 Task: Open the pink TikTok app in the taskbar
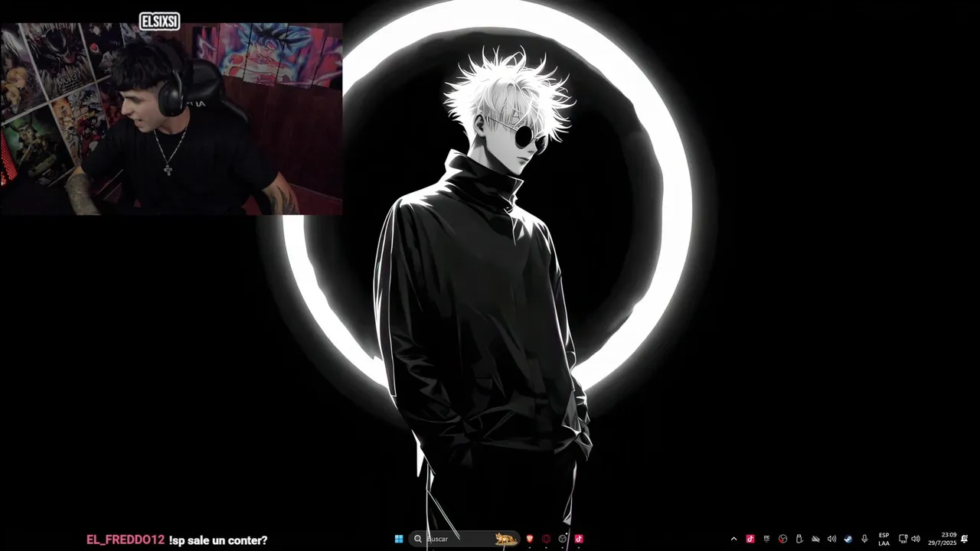point(579,539)
